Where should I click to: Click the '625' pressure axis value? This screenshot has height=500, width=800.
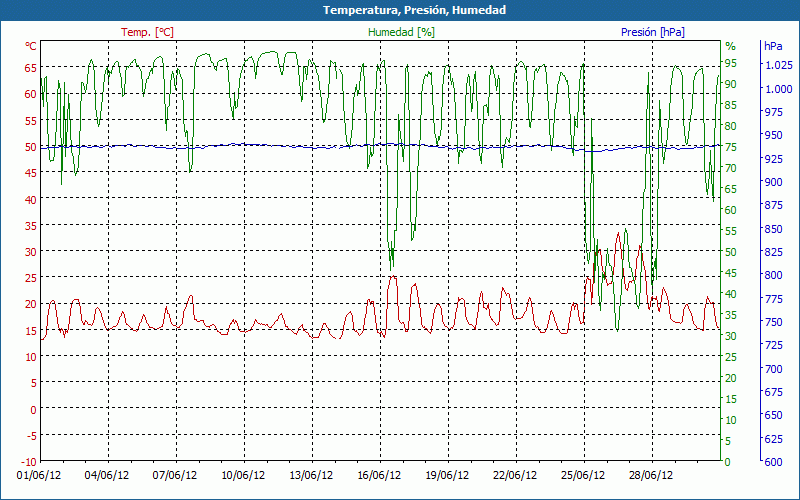pos(773,438)
